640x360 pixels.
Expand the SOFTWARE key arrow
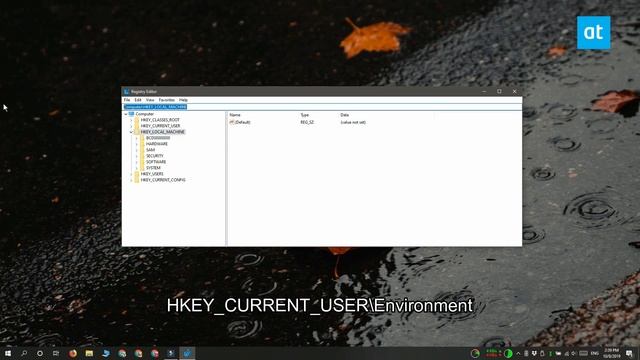pos(137,162)
